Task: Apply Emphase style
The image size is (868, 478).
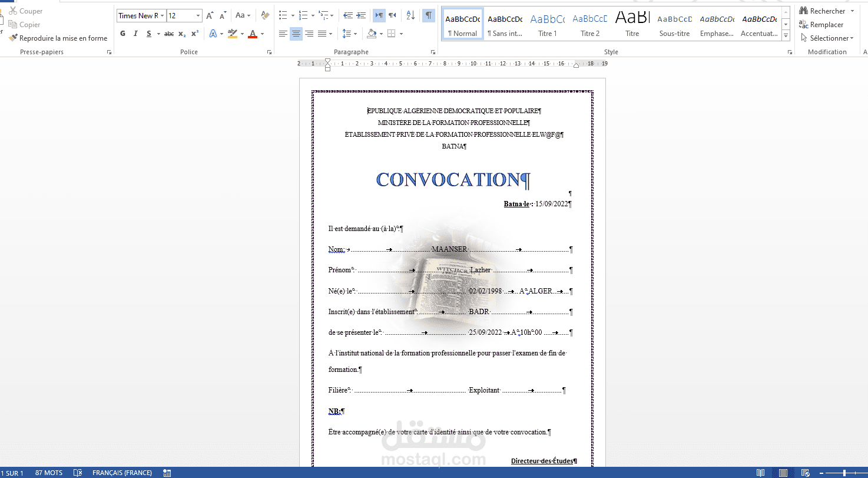Action: pos(717,24)
